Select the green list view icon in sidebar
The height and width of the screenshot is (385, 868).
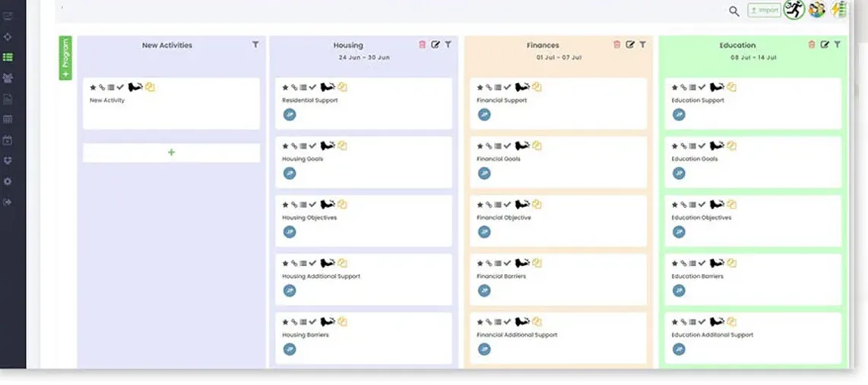click(x=8, y=57)
